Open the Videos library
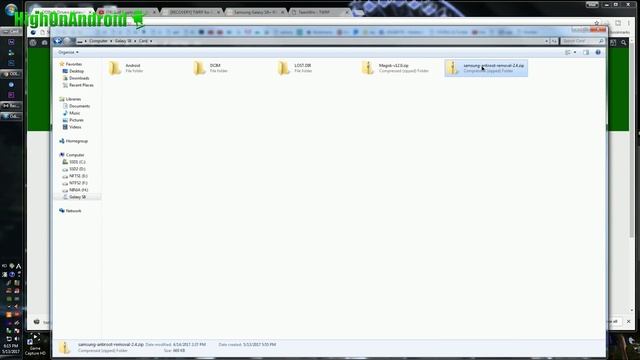The image size is (640, 360). tap(72, 127)
